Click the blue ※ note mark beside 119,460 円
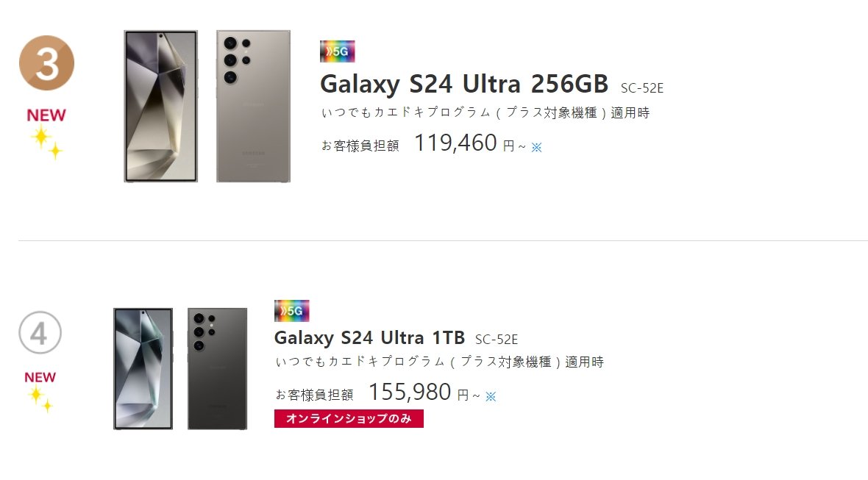This screenshot has width=868, height=480. [x=536, y=147]
